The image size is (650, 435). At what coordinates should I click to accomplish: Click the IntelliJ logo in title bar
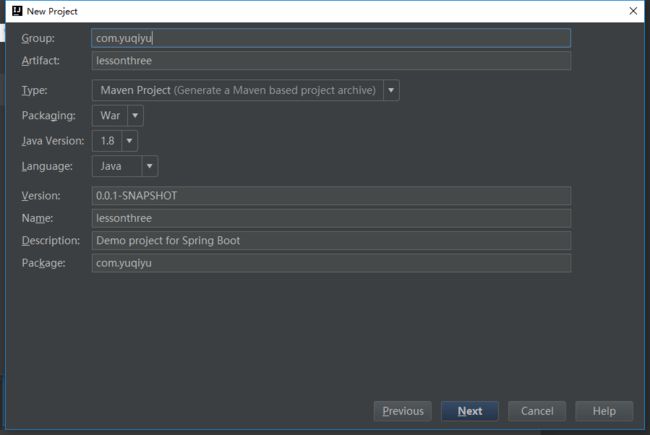point(17,11)
